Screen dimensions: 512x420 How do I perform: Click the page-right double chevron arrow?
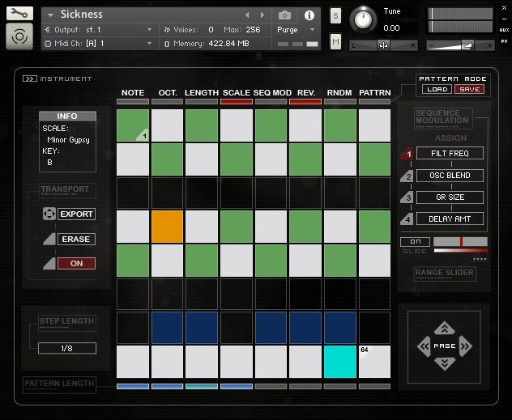pos(466,346)
